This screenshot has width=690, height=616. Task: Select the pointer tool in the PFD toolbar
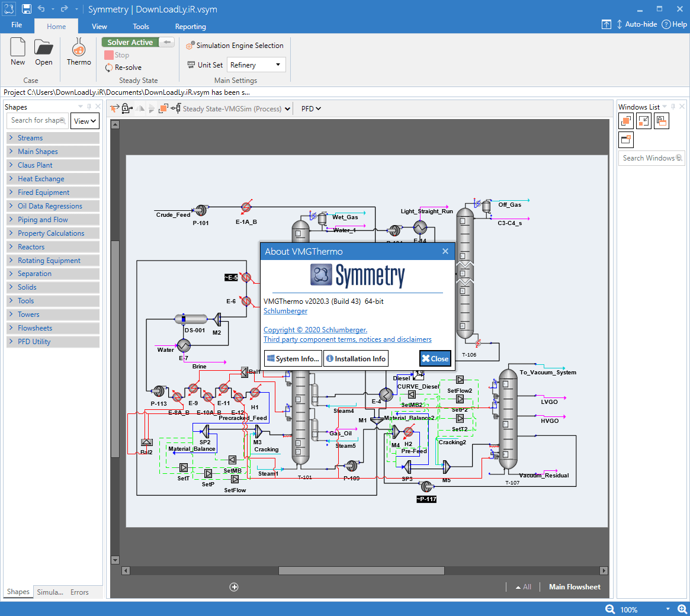(114, 108)
